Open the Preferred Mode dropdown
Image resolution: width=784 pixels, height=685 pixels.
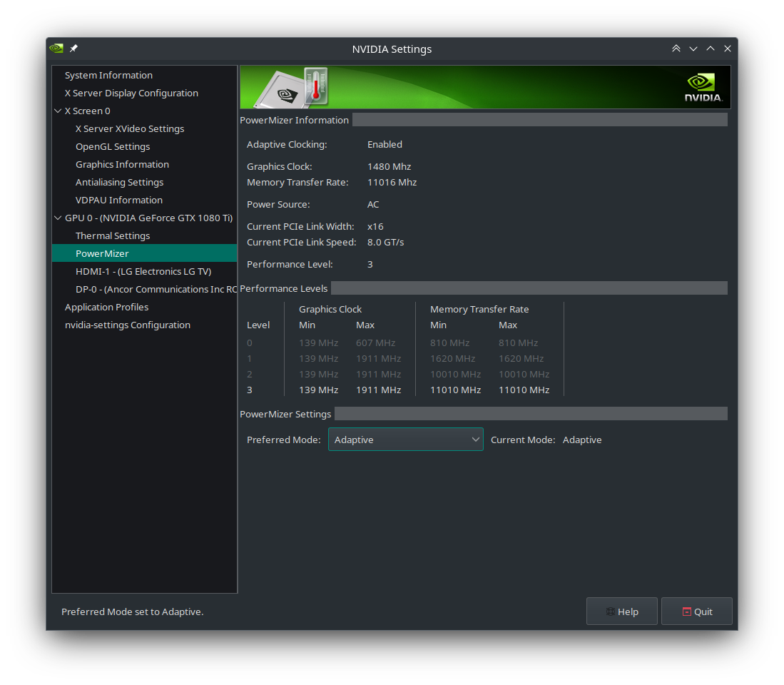(405, 440)
